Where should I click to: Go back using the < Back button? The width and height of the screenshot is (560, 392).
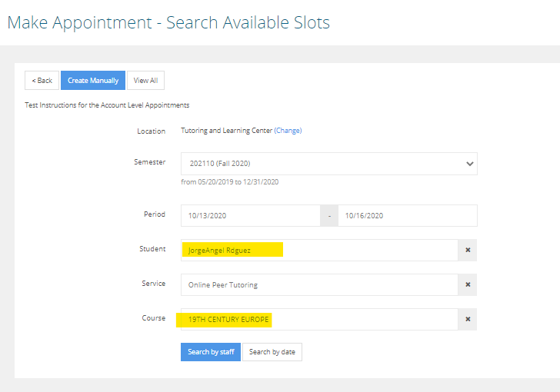(42, 81)
